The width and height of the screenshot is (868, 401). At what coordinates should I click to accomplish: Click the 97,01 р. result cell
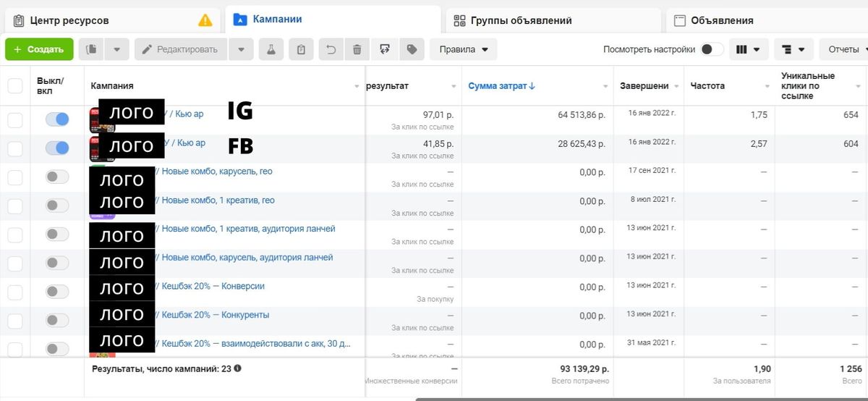(x=438, y=115)
